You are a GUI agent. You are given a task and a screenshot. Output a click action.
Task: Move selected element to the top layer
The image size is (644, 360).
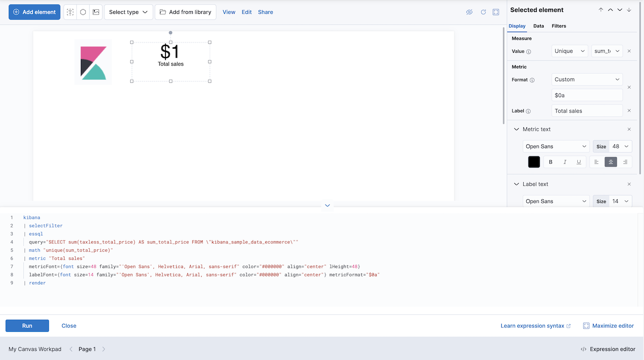[x=601, y=9]
